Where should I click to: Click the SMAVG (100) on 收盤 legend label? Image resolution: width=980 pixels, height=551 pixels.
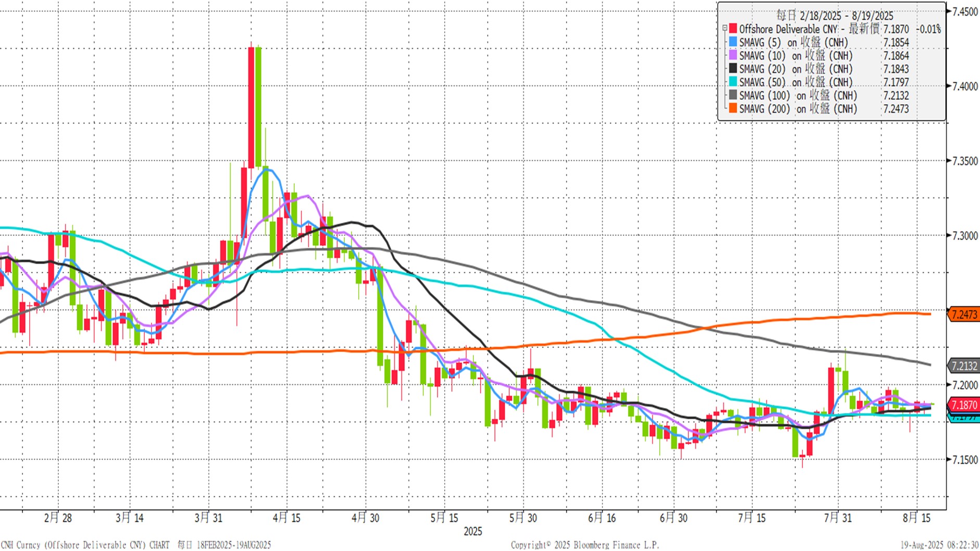798,95
